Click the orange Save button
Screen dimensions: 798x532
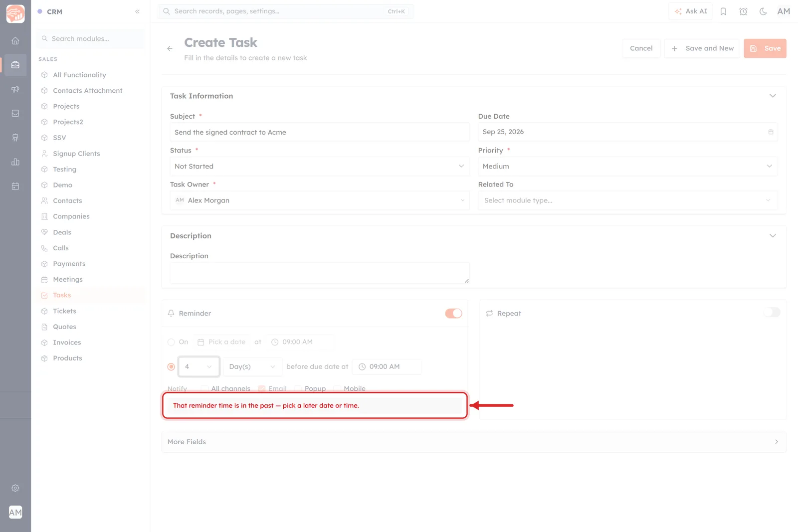pyautogui.click(x=765, y=48)
